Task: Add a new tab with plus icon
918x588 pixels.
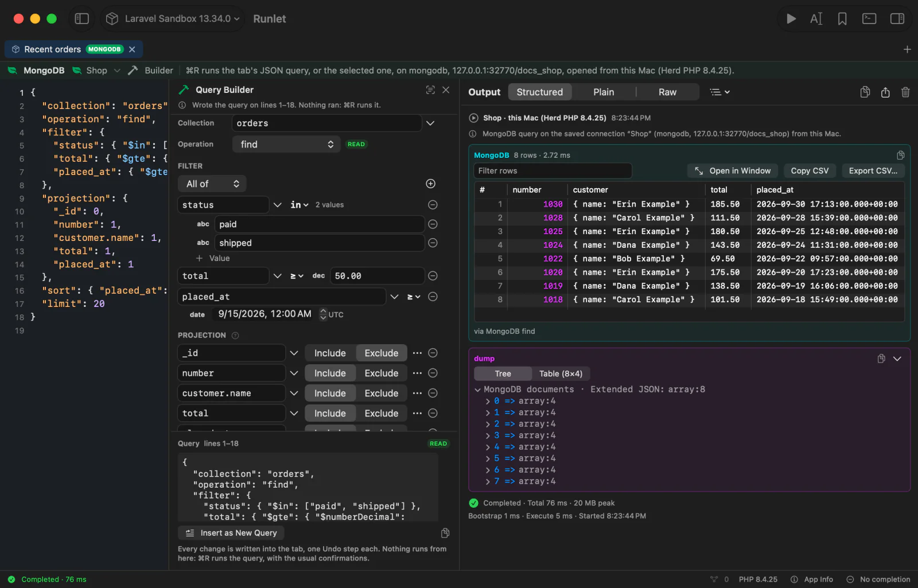Action: [907, 49]
